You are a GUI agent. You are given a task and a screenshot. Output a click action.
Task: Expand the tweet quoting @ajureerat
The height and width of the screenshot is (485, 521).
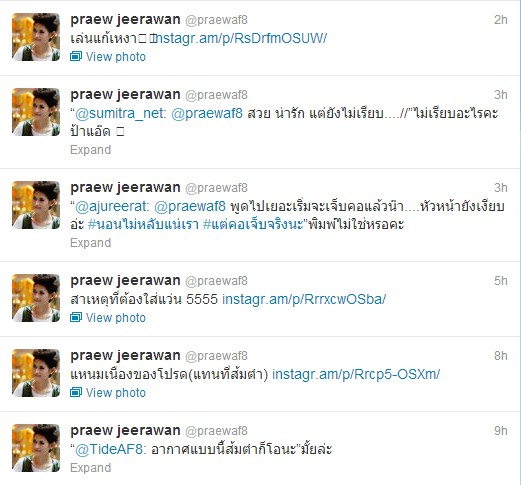[x=90, y=243]
